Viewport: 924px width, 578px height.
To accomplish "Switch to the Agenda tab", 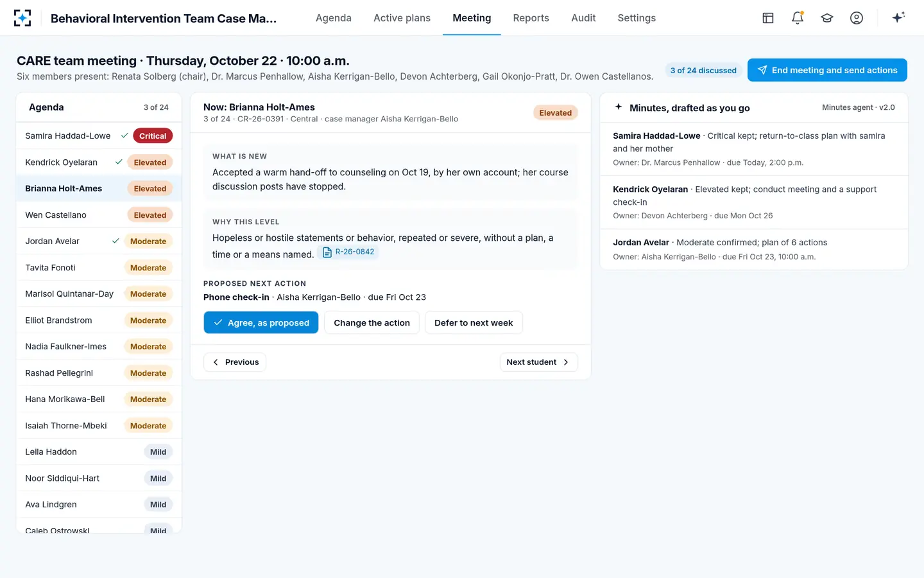I will [x=334, y=18].
